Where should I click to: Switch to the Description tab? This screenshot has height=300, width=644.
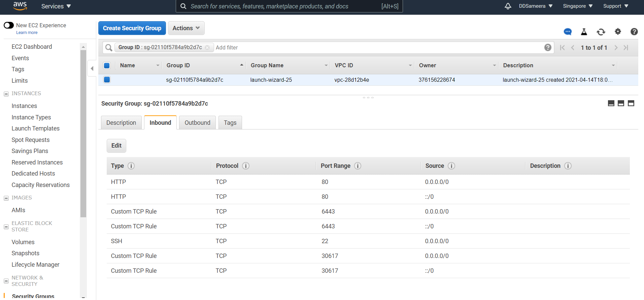[x=121, y=123]
